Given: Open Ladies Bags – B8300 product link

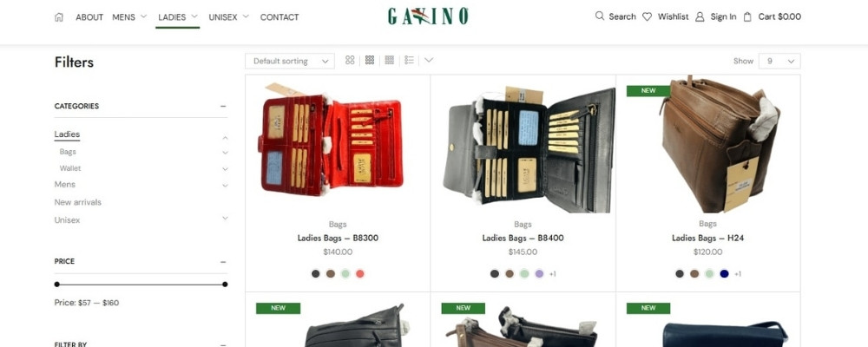Looking at the screenshot, I should tap(338, 238).
